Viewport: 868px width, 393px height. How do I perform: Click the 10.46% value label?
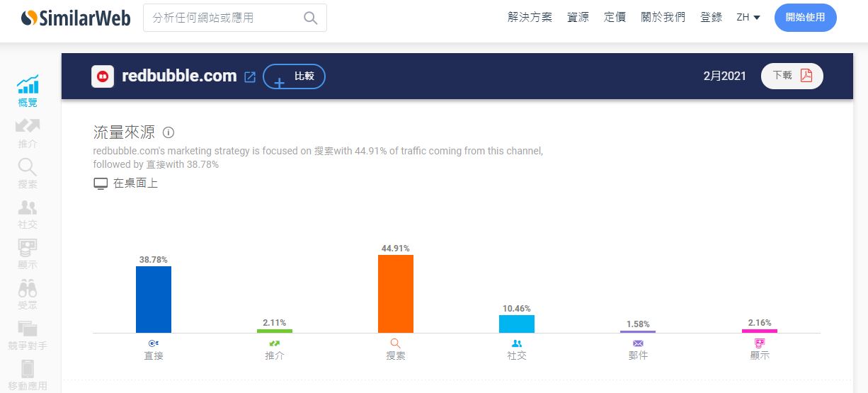coord(517,309)
